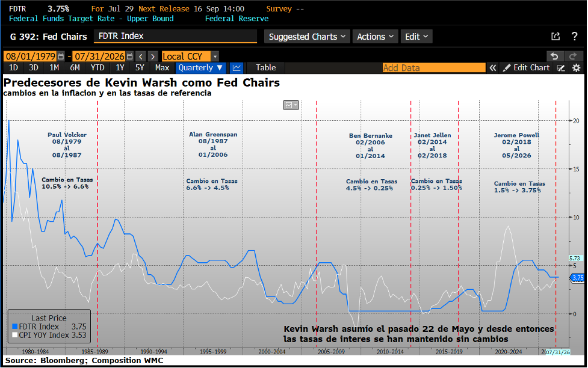The image size is (588, 368).
Task: Click the 'Cambio en Tasas 10.5% -> 6.6%' label
Action: (x=67, y=183)
